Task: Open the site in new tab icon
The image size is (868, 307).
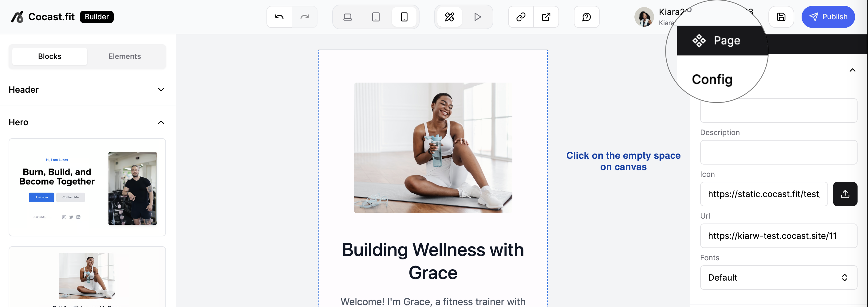Action: [x=546, y=17]
